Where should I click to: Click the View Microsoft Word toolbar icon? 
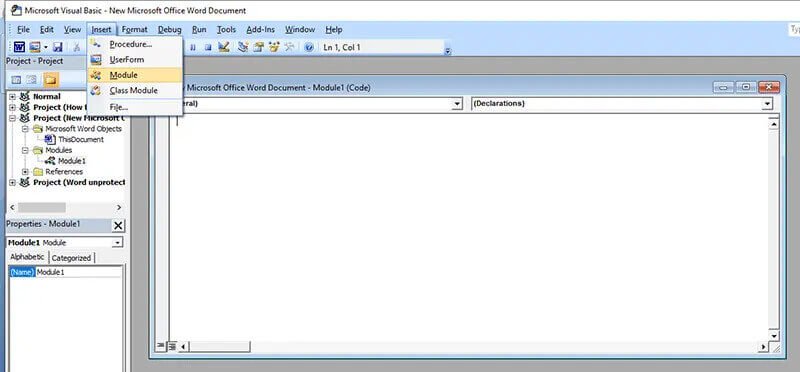click(x=19, y=47)
